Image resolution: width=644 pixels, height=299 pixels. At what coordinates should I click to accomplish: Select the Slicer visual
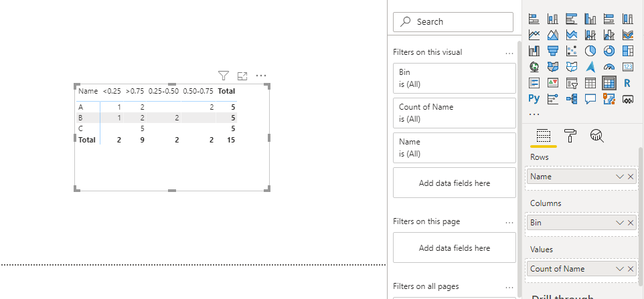tap(571, 83)
